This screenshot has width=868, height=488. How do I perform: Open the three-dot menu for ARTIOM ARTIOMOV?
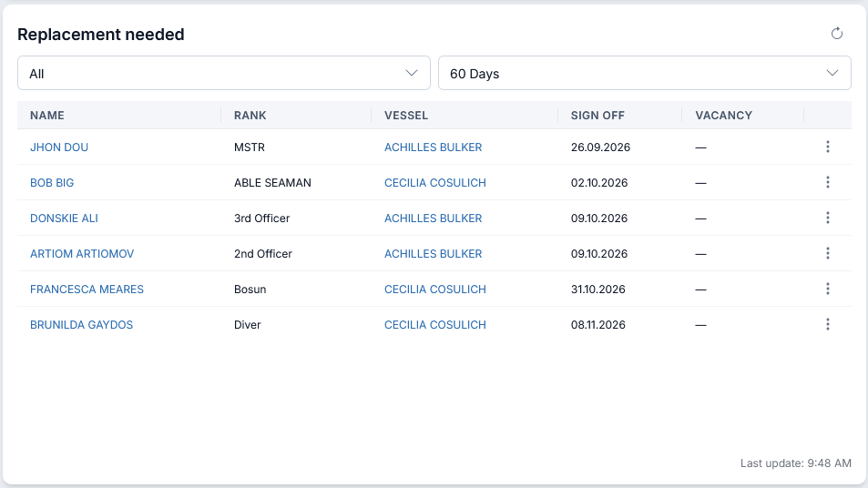(x=828, y=253)
